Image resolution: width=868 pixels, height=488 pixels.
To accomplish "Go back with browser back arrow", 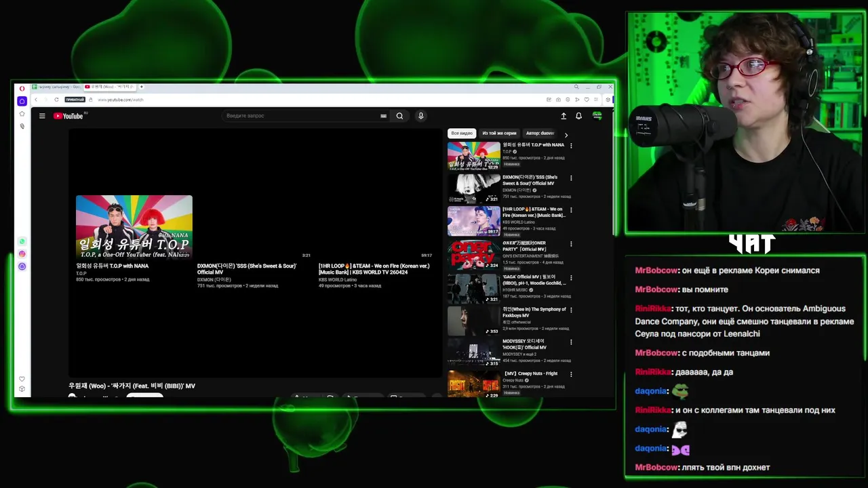I will coord(36,100).
